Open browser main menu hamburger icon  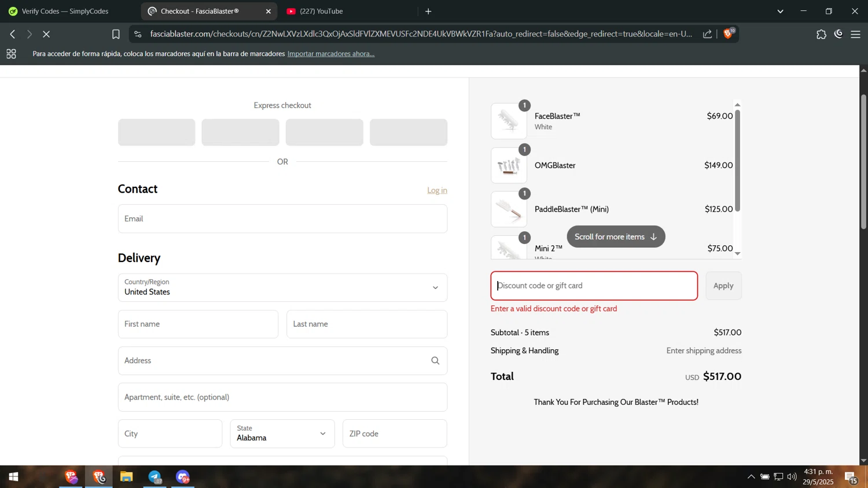855,34
